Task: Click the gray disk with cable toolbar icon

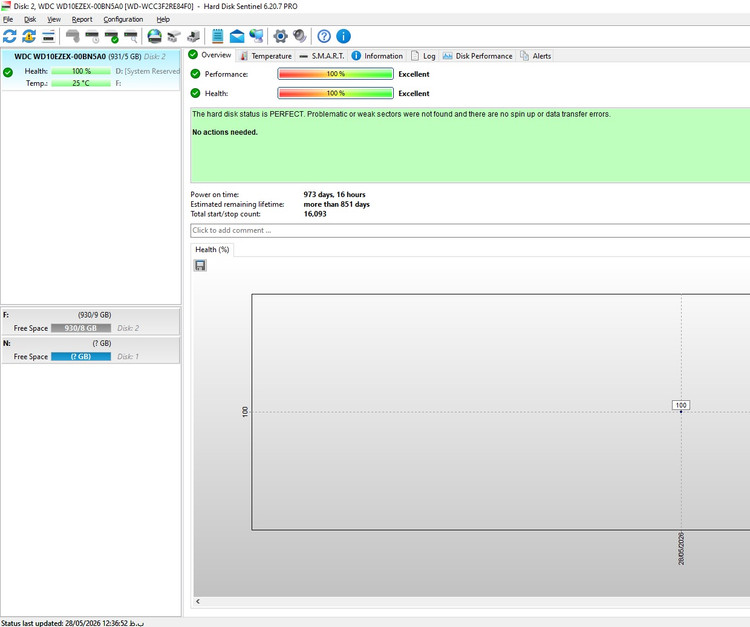Action: click(72, 36)
